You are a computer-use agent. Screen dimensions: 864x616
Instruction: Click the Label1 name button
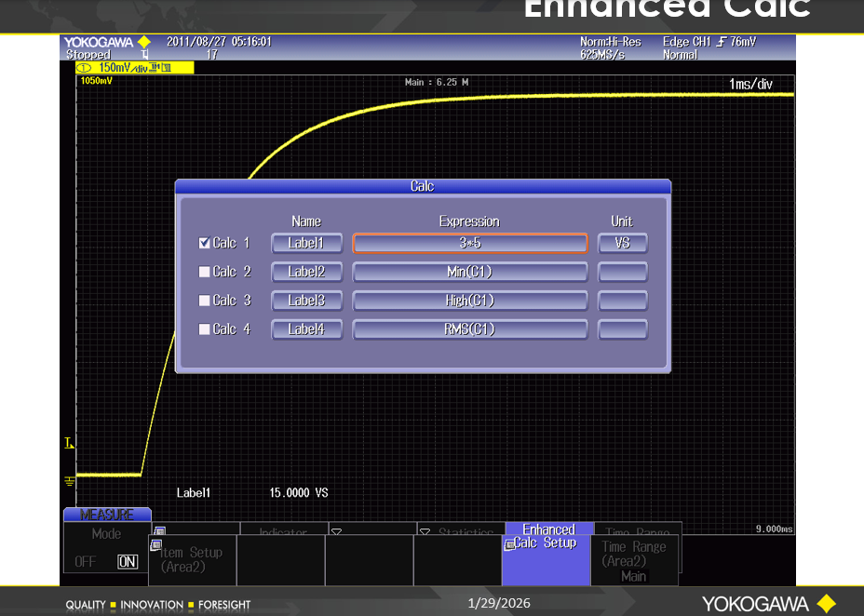tap(306, 244)
